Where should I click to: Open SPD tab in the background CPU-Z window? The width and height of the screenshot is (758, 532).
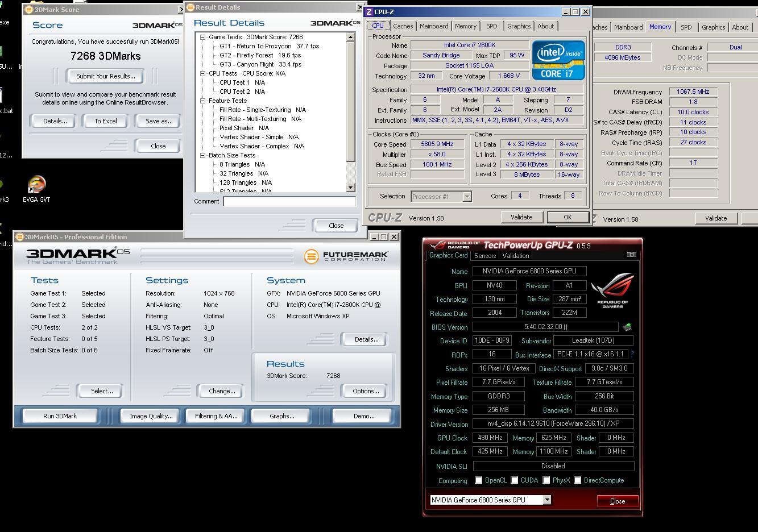click(686, 27)
